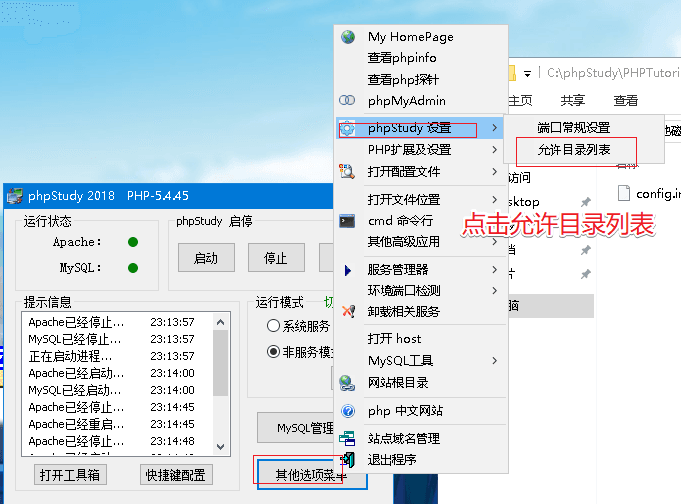
Task: Click the 打开配置文件 magnifier icon
Action: (x=347, y=172)
